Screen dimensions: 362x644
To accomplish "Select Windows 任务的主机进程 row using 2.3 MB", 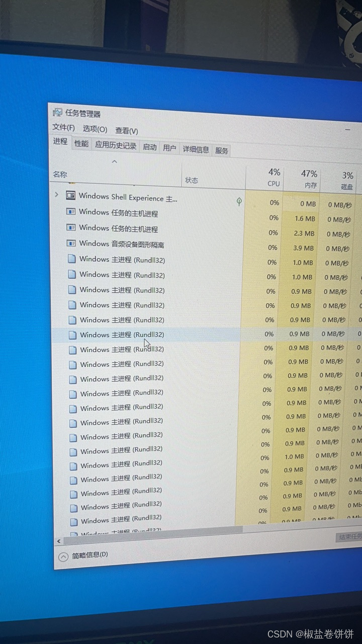I will [x=206, y=230].
